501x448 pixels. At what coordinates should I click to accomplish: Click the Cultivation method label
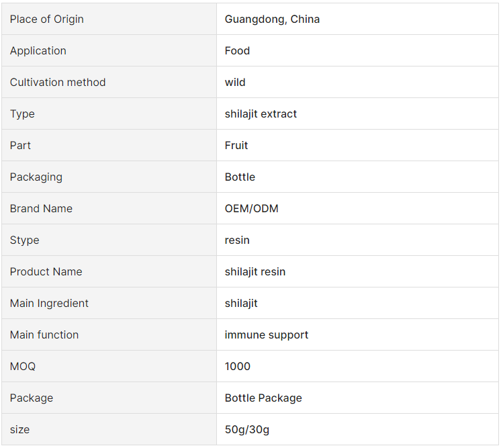58,83
